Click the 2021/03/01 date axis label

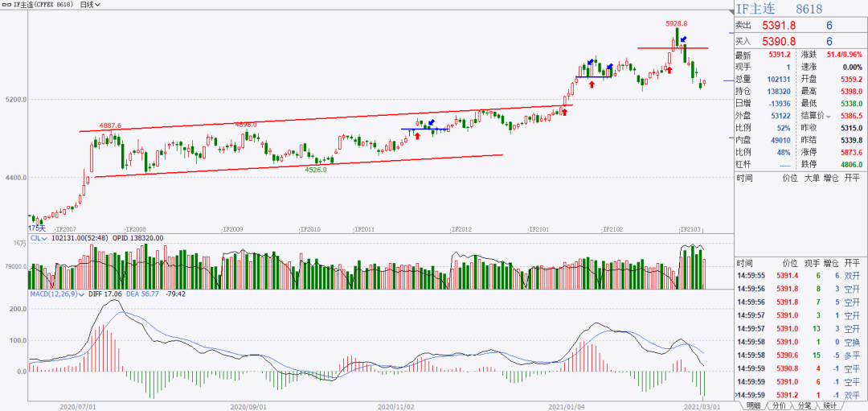coord(702,406)
